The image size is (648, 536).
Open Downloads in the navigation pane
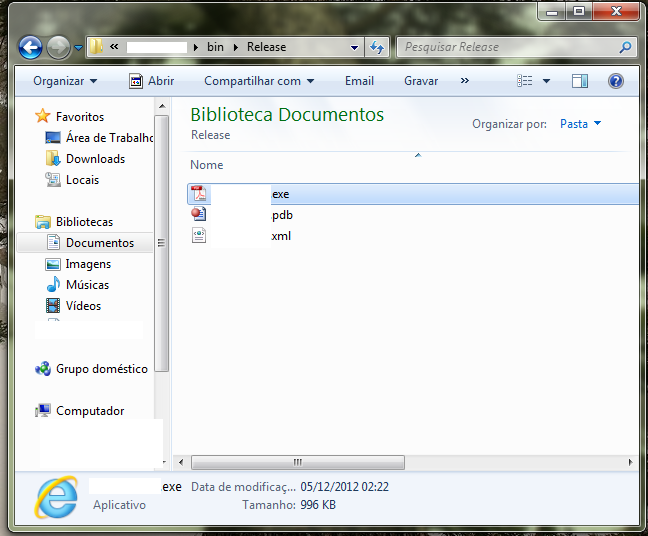tap(95, 159)
